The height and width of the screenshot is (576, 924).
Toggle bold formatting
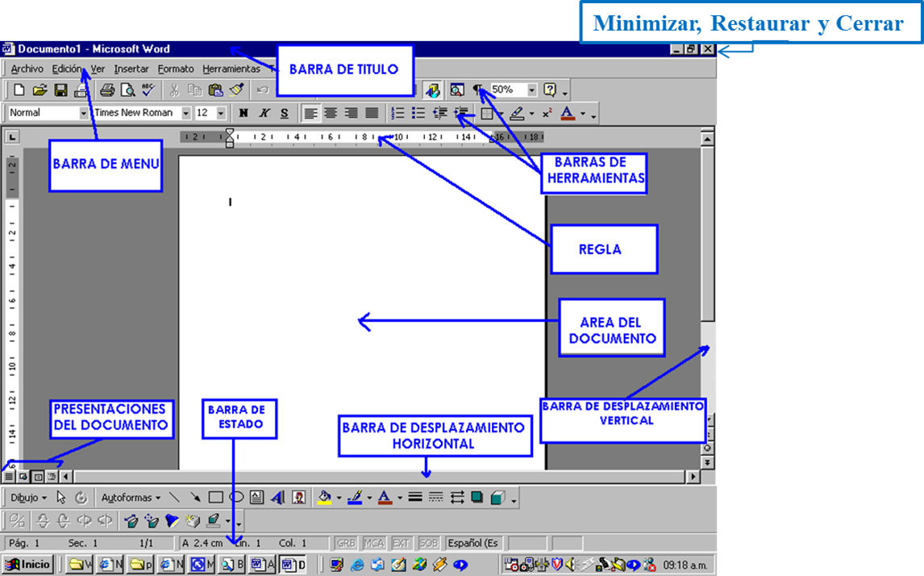tap(243, 113)
